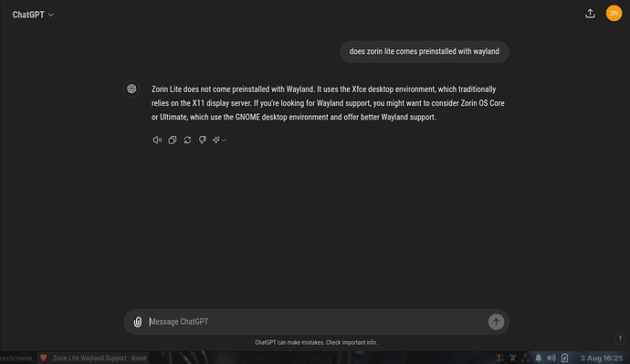Open the network connection tray icon
The image size is (630, 364).
click(x=525, y=358)
